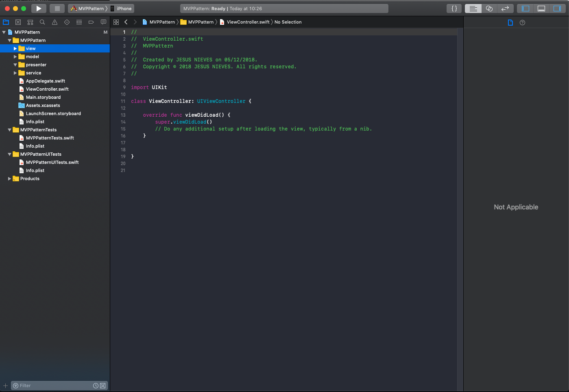Collapse the MVPPatternTests group
The height and width of the screenshot is (392, 569).
click(9, 130)
